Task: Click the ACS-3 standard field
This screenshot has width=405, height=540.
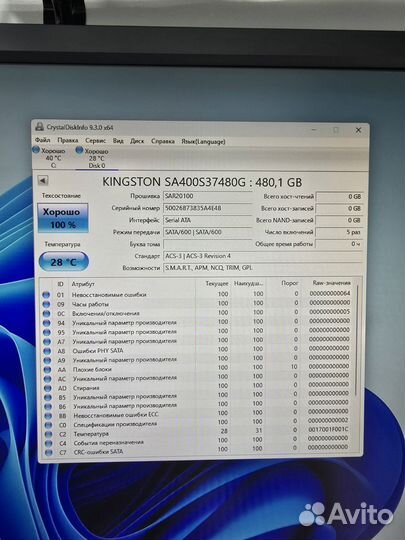Action: pyautogui.click(x=263, y=256)
